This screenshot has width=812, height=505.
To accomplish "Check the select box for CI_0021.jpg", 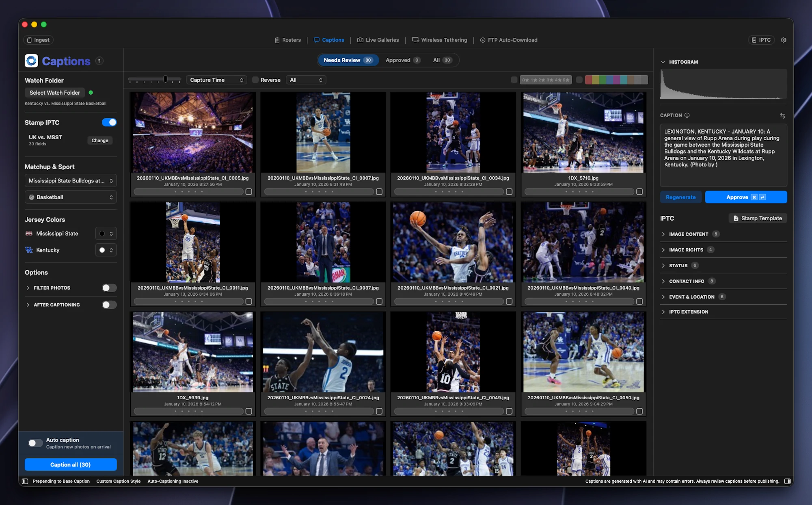I will pos(509,301).
